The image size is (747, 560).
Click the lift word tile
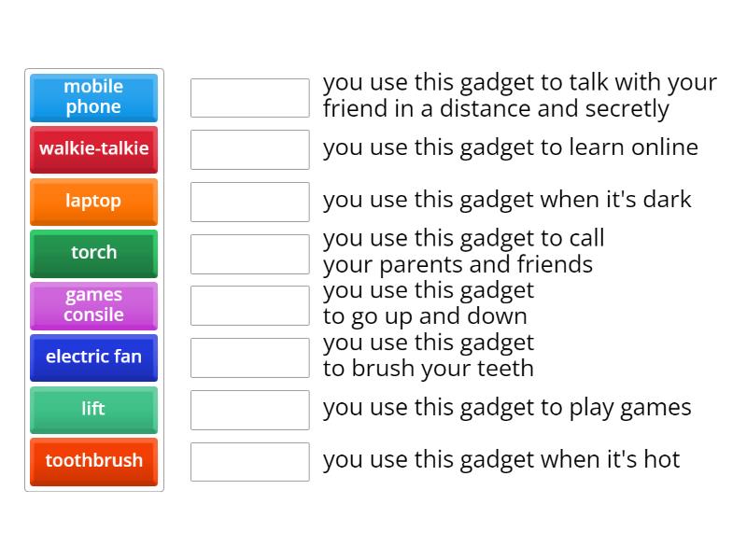93,410
